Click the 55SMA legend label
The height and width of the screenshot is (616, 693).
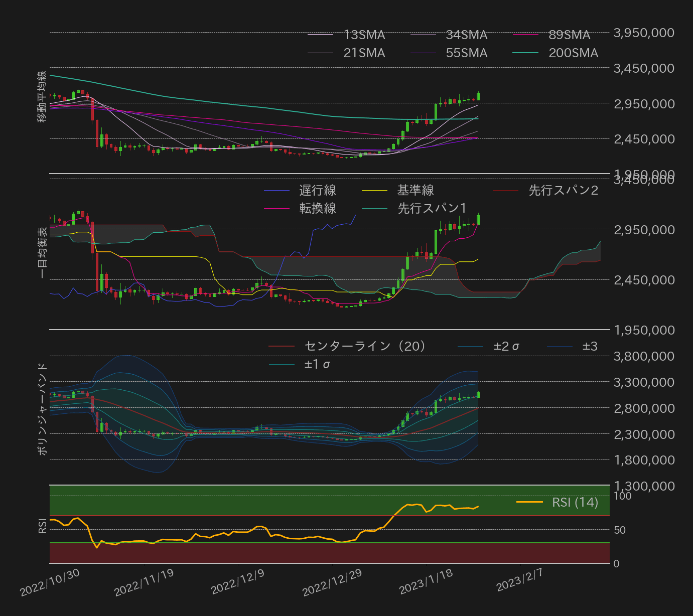click(466, 53)
